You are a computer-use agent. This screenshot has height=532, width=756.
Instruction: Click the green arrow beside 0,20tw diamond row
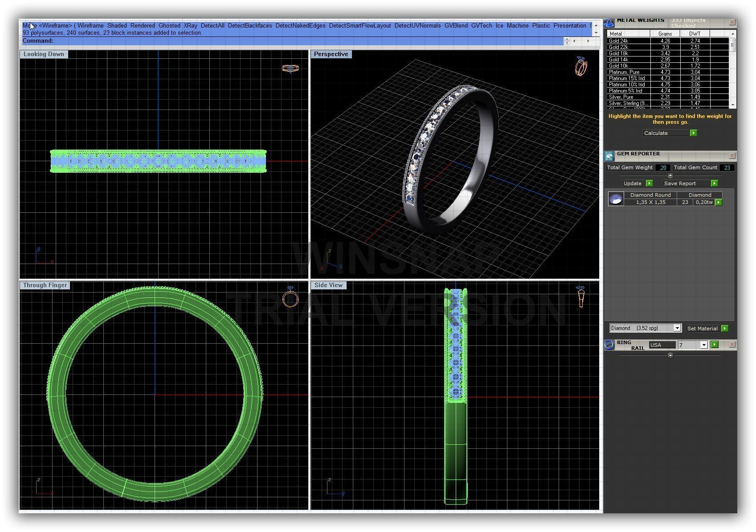click(x=719, y=203)
